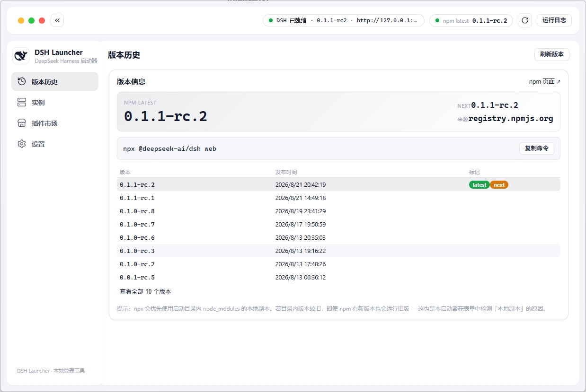Collapse sidebar with double-chevron icon
The image size is (586, 392).
[57, 20]
